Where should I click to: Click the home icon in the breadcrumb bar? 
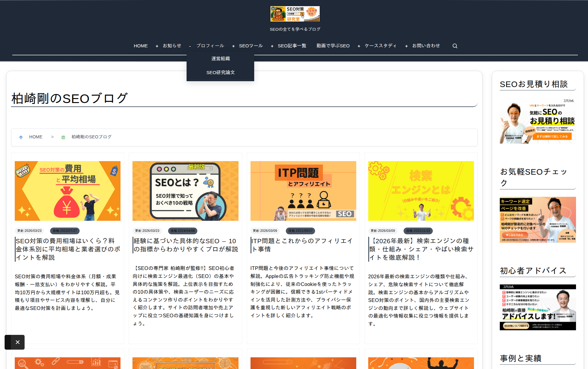[x=21, y=137]
